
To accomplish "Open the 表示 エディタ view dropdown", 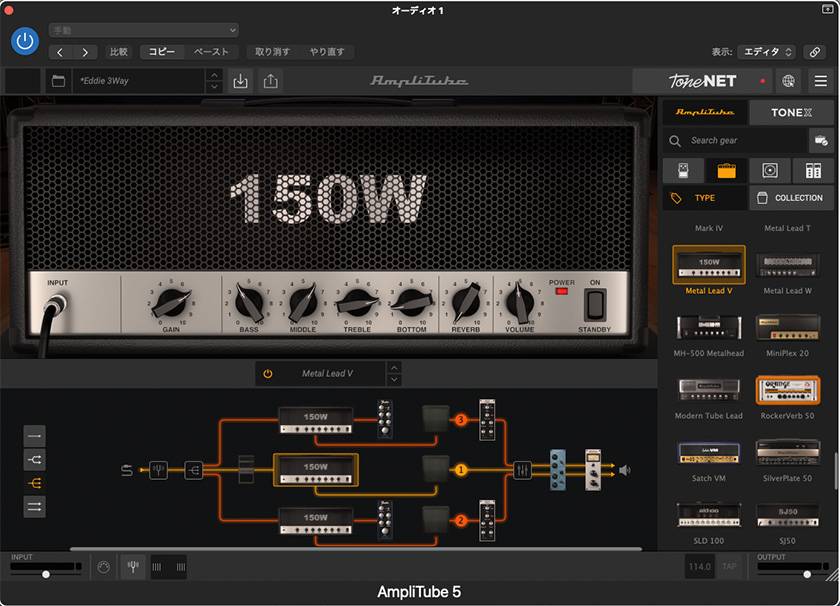I will click(768, 52).
